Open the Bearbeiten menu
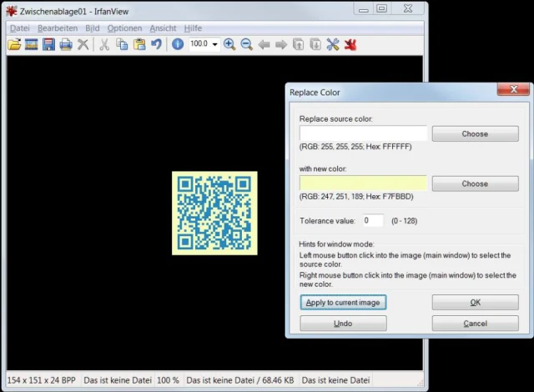 click(58, 28)
